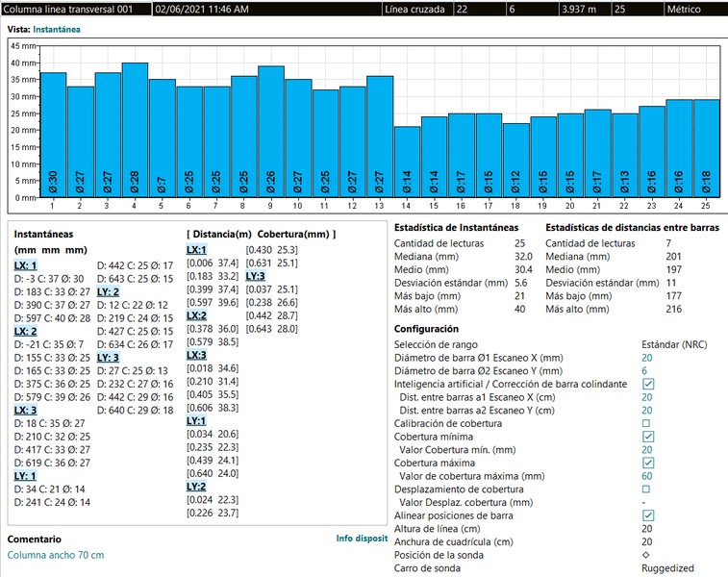Click bar 13 in the chart
Image resolution: width=728 pixels, height=577 pixels.
point(380,137)
